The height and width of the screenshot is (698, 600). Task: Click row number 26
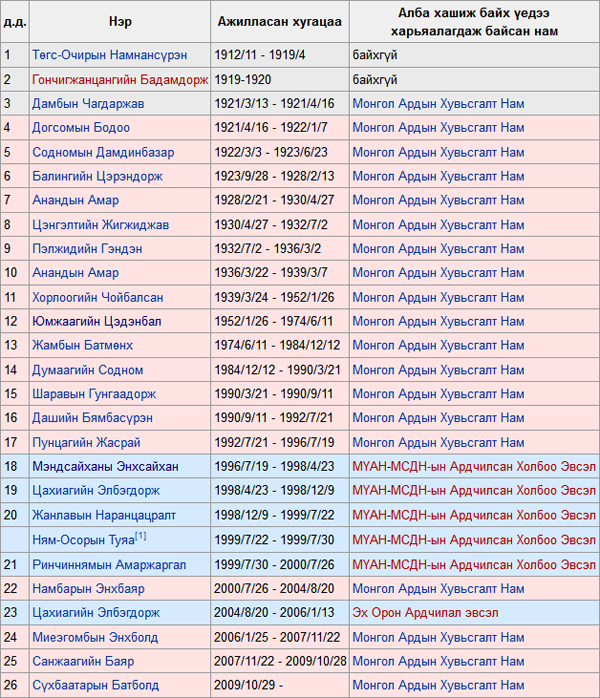[x=10, y=686]
